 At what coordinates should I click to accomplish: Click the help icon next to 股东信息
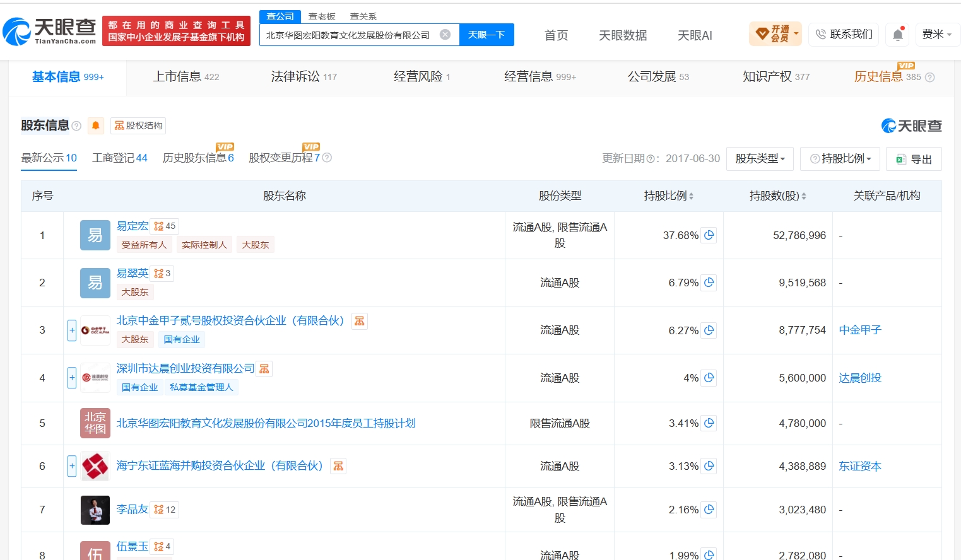tap(76, 126)
